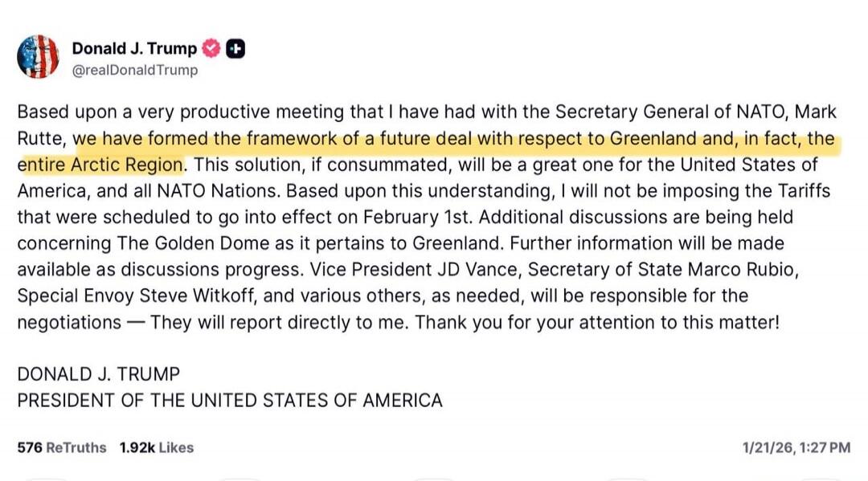Image resolution: width=868 pixels, height=481 pixels.
Task: Click Trump's circular flag-themed profile avatar
Action: (39, 55)
